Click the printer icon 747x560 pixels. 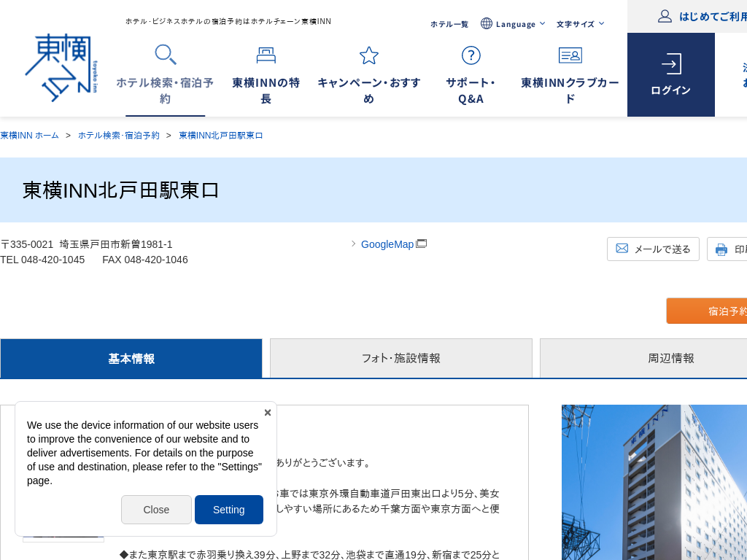721,249
